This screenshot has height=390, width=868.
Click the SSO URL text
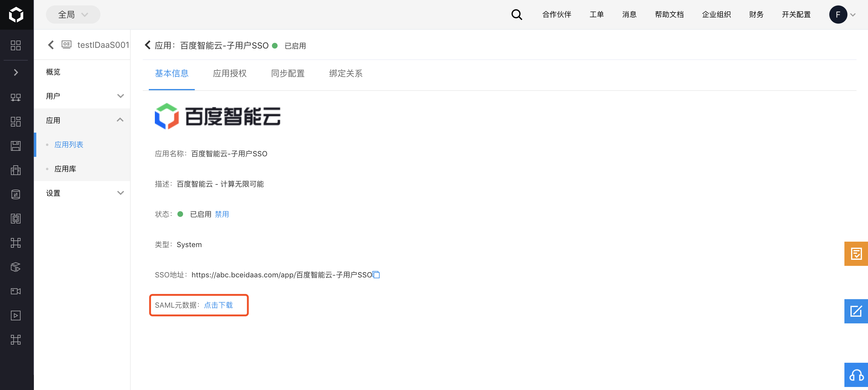pos(282,275)
